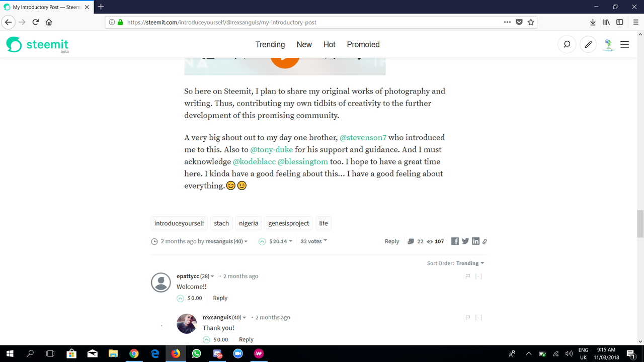This screenshot has height=362, width=644.
Task: Share post via Twitter icon
Action: [465, 241]
